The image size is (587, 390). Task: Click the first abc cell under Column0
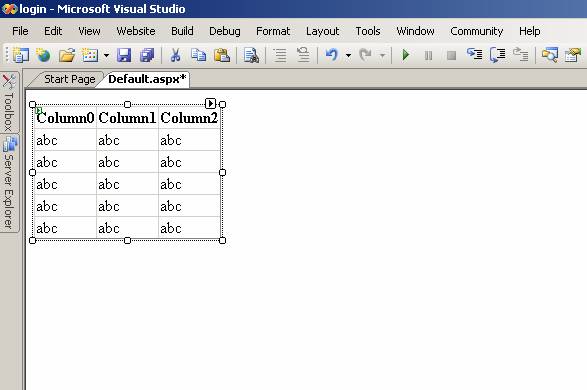click(x=66, y=140)
